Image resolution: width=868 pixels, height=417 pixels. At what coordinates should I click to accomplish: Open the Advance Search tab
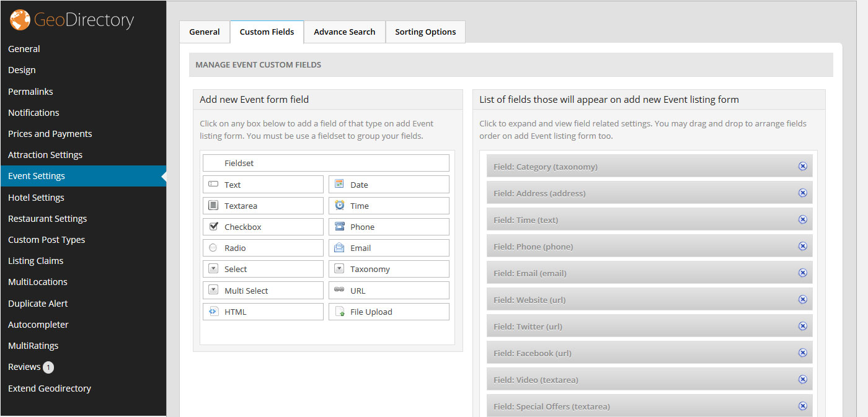344,32
